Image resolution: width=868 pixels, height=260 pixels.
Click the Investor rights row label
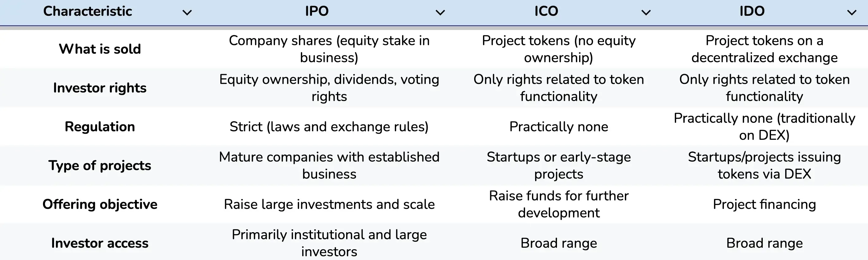(100, 88)
